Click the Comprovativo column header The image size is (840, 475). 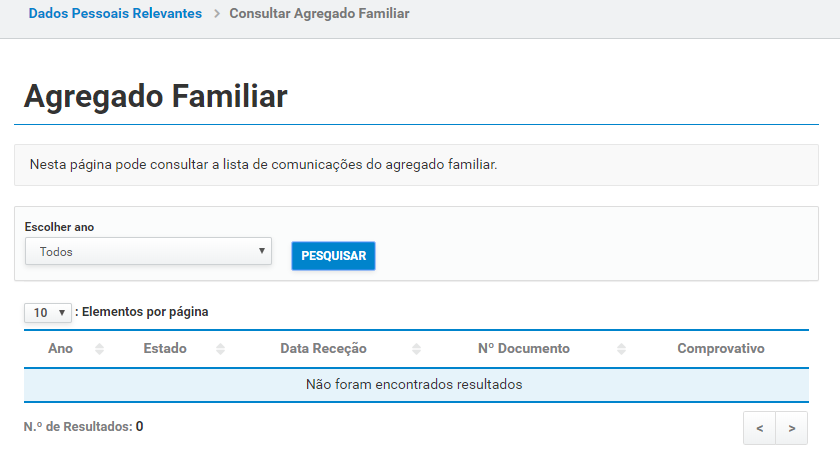click(720, 349)
